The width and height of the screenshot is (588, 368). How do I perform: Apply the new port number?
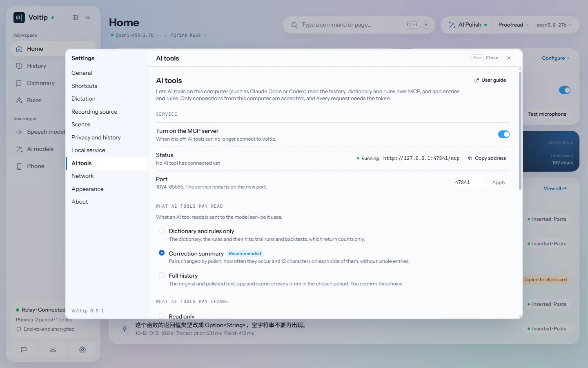point(499,182)
